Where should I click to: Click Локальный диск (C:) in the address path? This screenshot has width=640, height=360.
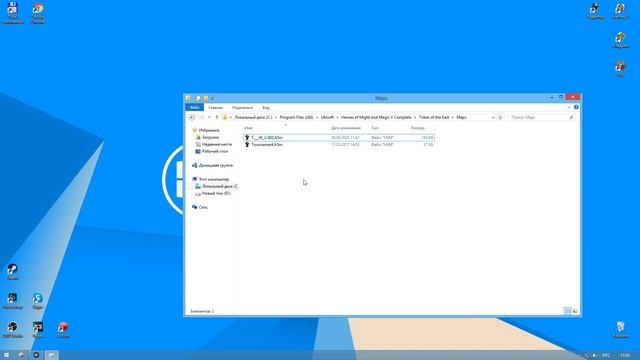tap(253, 118)
